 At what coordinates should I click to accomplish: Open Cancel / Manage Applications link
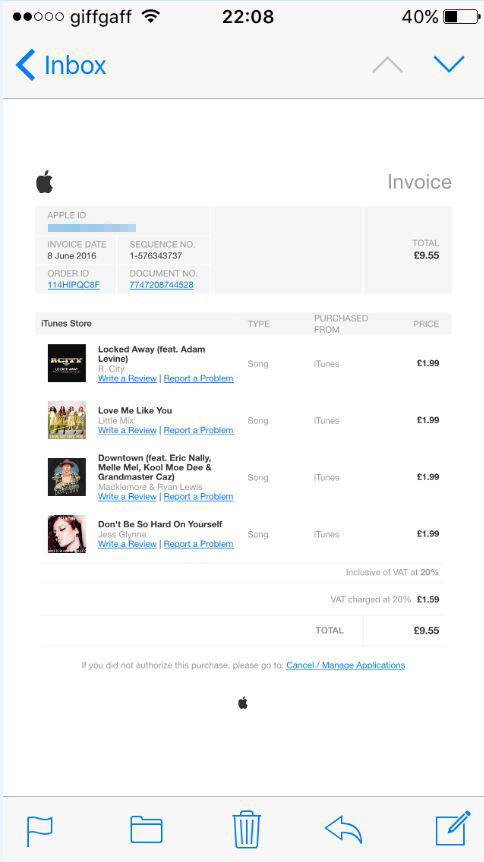345,665
